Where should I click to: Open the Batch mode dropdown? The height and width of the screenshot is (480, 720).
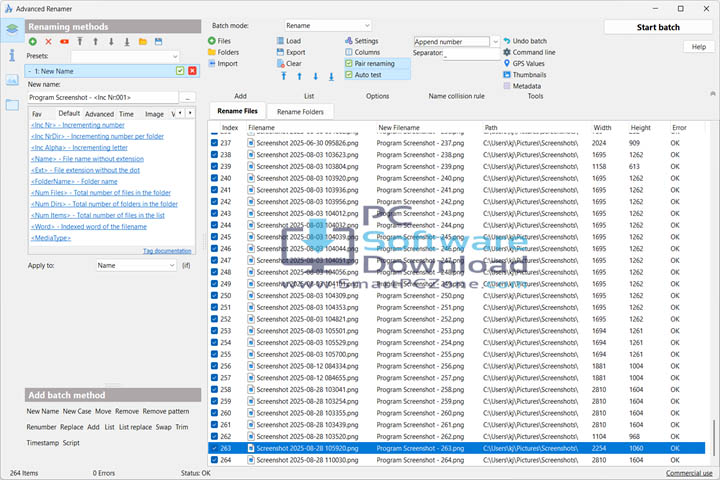pyautogui.click(x=327, y=26)
